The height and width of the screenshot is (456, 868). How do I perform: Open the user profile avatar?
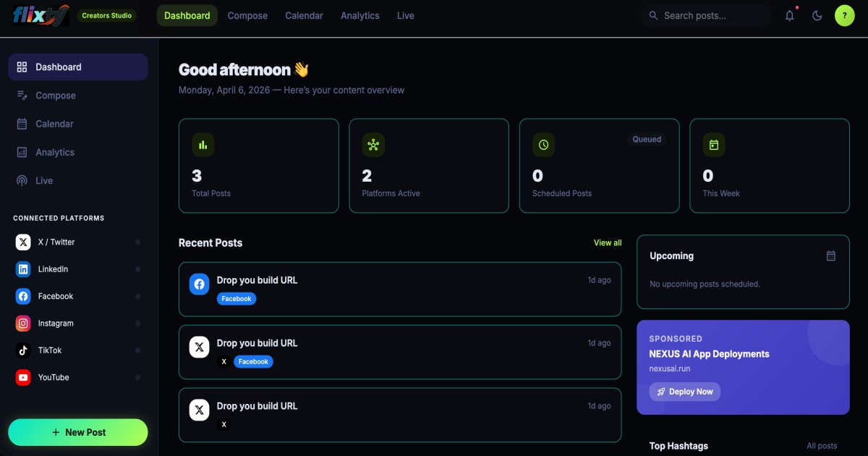[x=844, y=15]
